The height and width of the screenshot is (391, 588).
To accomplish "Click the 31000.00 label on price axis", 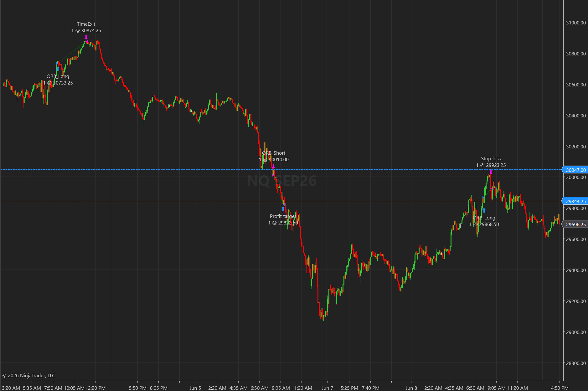I will coord(576,23).
